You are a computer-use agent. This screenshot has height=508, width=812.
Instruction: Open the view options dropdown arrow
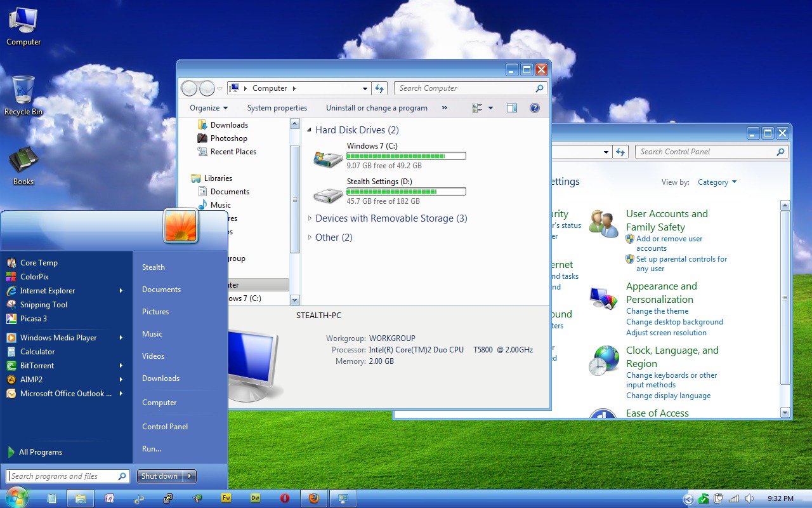pos(490,108)
